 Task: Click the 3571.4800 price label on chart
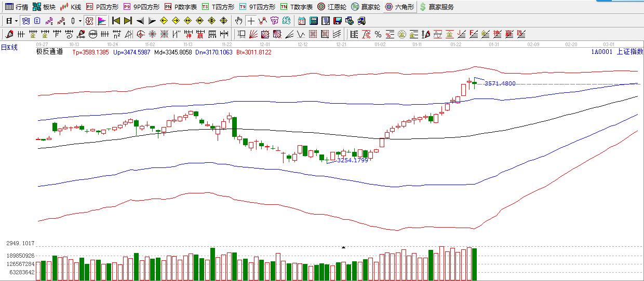500,83
